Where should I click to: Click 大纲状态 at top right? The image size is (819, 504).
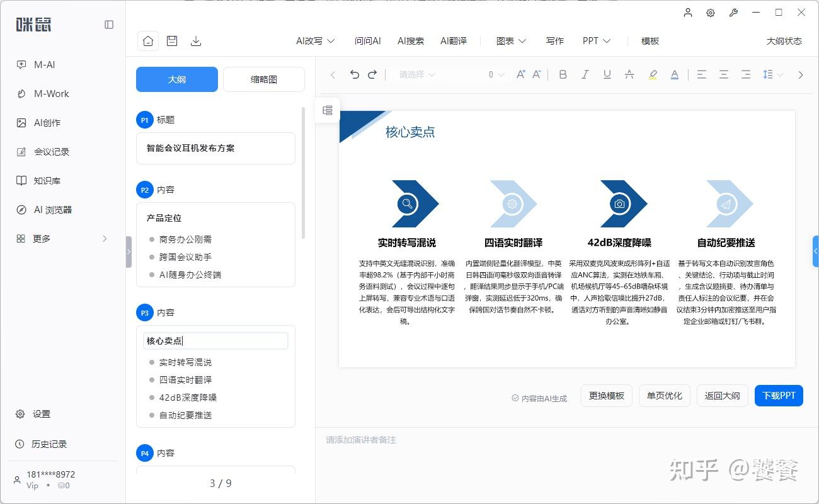784,41
